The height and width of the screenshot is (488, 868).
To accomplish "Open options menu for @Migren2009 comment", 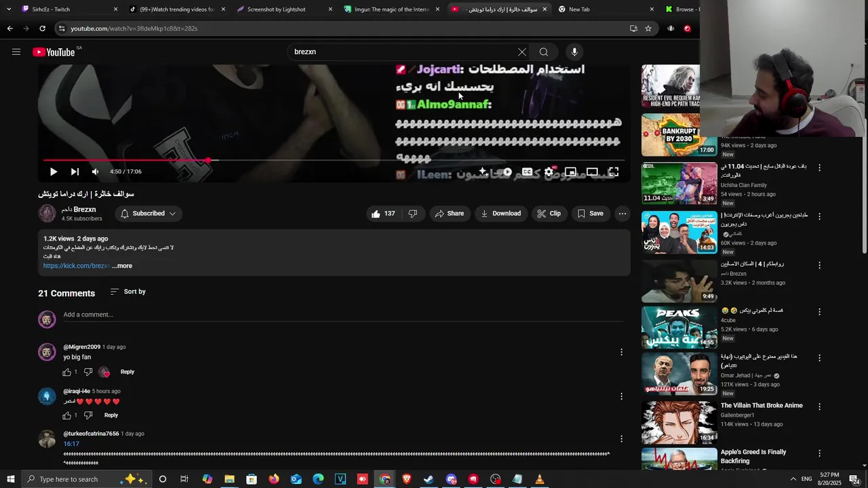I will [621, 352].
